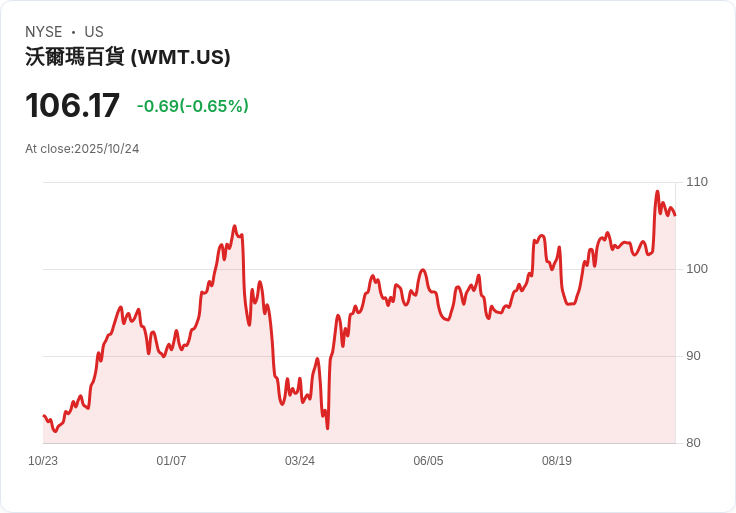
Task: Click the 100 y-axis price label
Action: click(697, 269)
